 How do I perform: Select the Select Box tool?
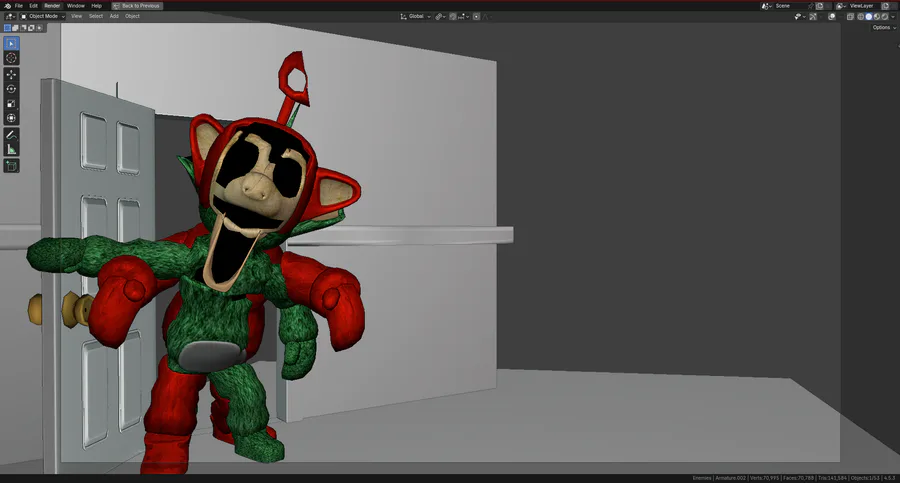pos(11,44)
